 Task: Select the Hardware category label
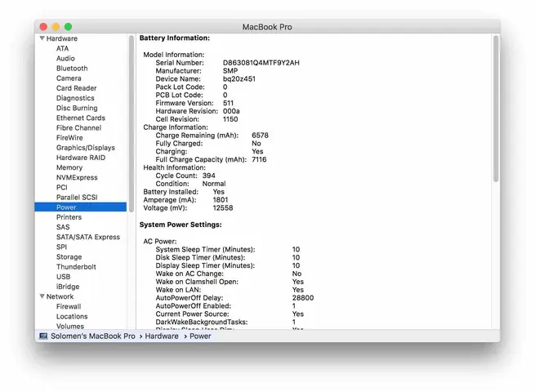pos(62,38)
